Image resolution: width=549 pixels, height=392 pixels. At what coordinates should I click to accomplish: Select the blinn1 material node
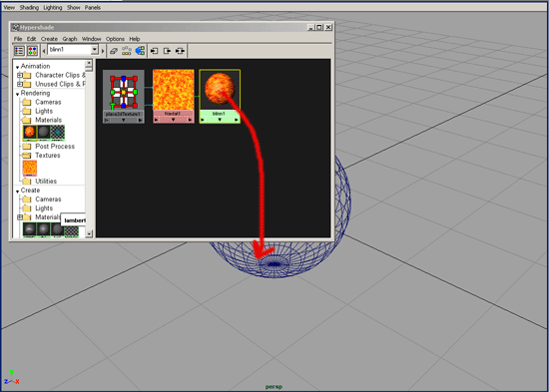(220, 96)
